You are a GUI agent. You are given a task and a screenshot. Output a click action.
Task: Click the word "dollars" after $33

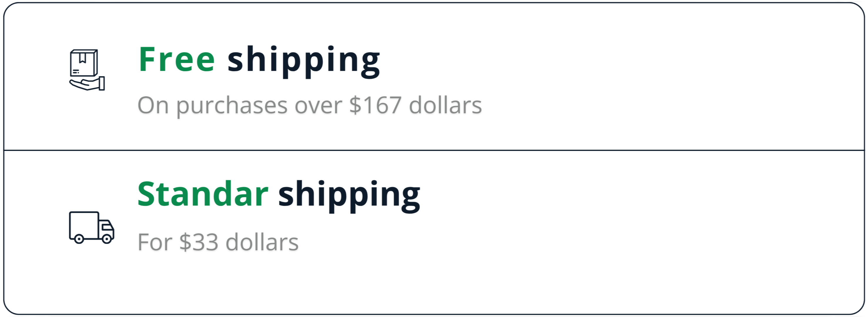coord(262,242)
